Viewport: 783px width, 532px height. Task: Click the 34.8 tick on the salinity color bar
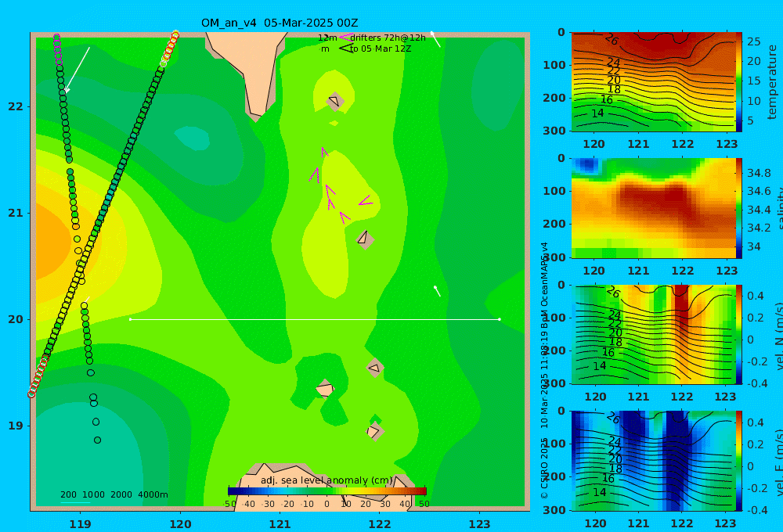(759, 173)
